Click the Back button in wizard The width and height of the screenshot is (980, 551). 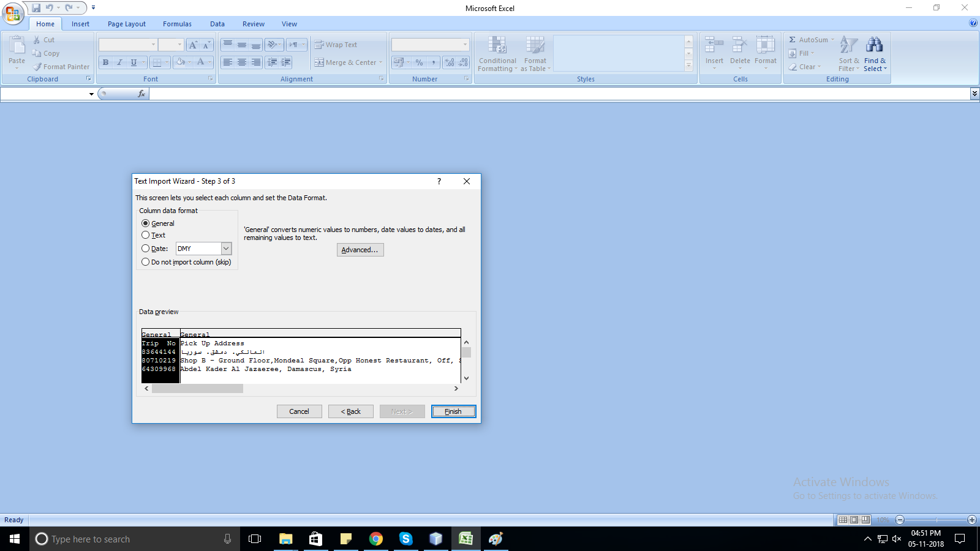coord(351,411)
